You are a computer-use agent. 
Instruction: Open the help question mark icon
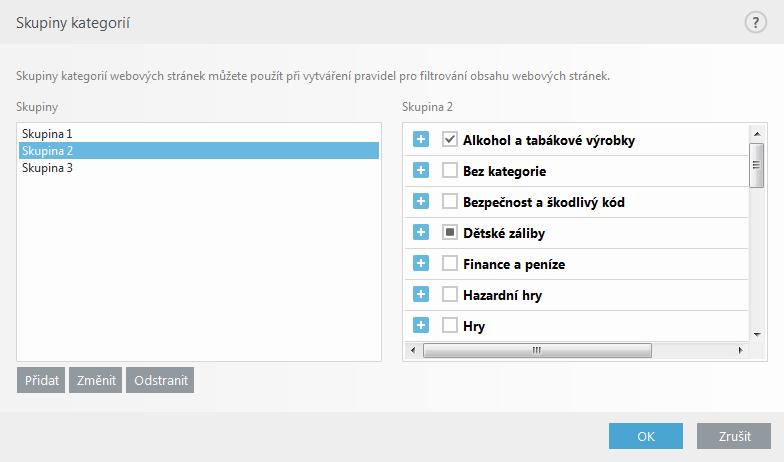click(x=756, y=23)
